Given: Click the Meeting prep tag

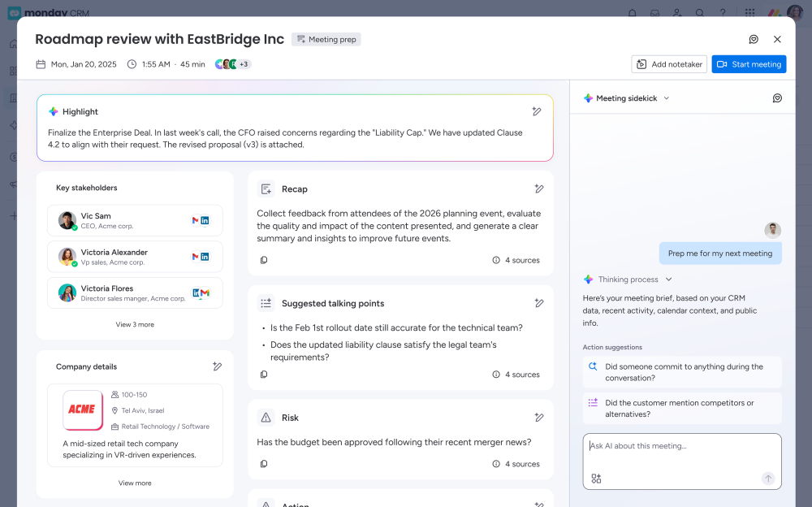Looking at the screenshot, I should point(326,39).
